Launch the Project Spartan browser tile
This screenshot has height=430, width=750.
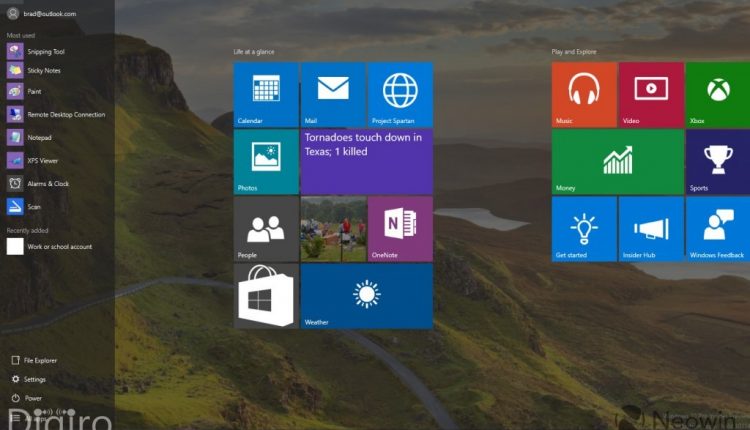pyautogui.click(x=400, y=95)
